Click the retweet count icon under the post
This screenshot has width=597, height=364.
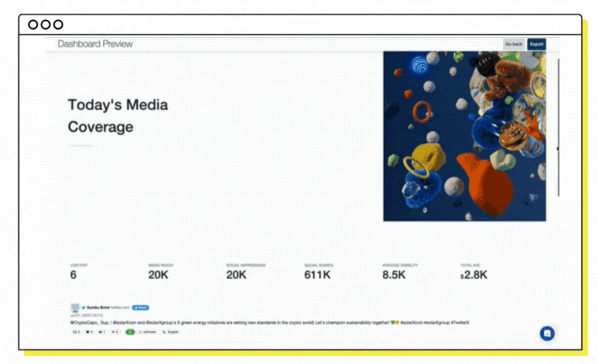click(76, 331)
